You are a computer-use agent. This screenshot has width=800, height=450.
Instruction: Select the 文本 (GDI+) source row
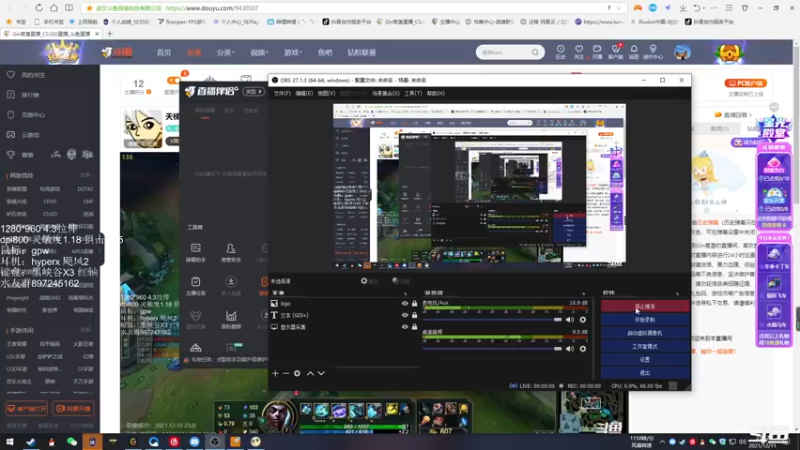344,315
